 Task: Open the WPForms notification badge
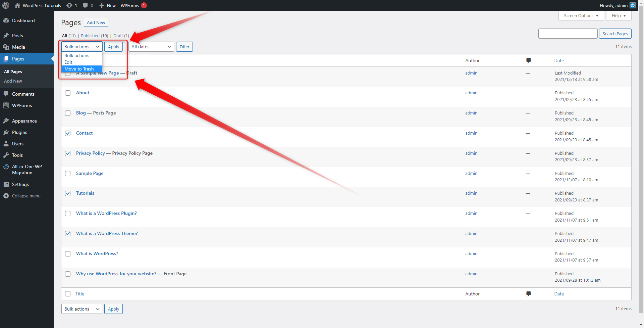pyautogui.click(x=144, y=5)
